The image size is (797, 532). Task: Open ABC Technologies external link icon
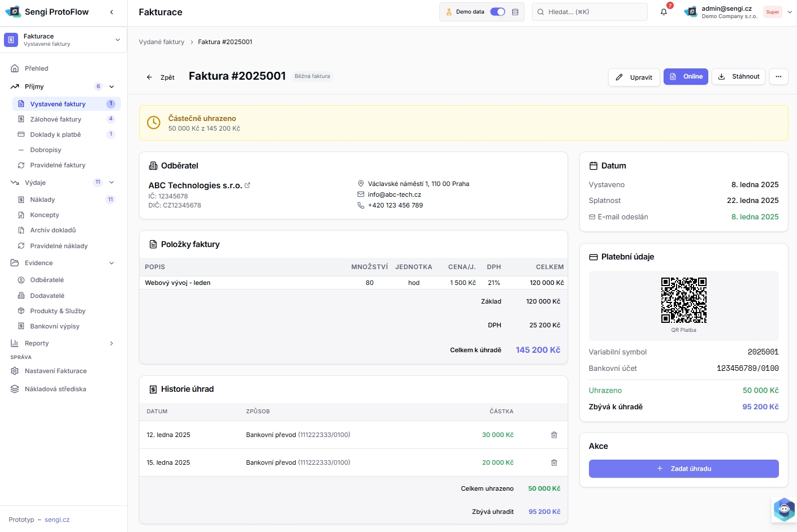[x=247, y=185]
